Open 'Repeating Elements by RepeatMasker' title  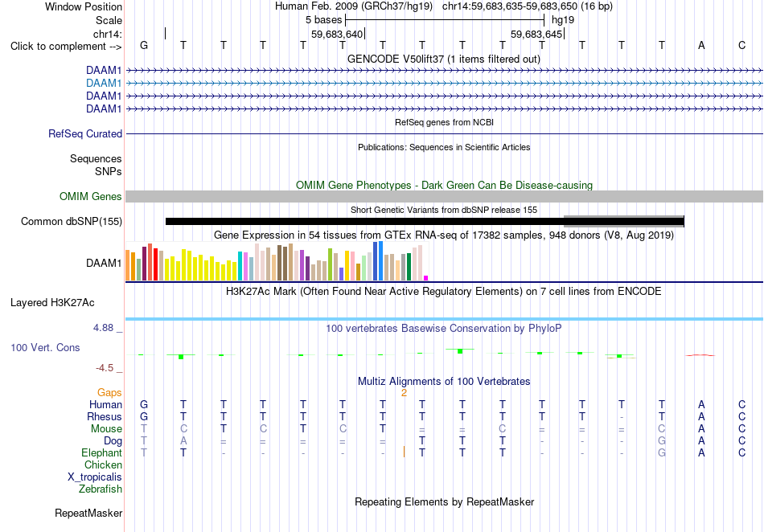(444, 501)
